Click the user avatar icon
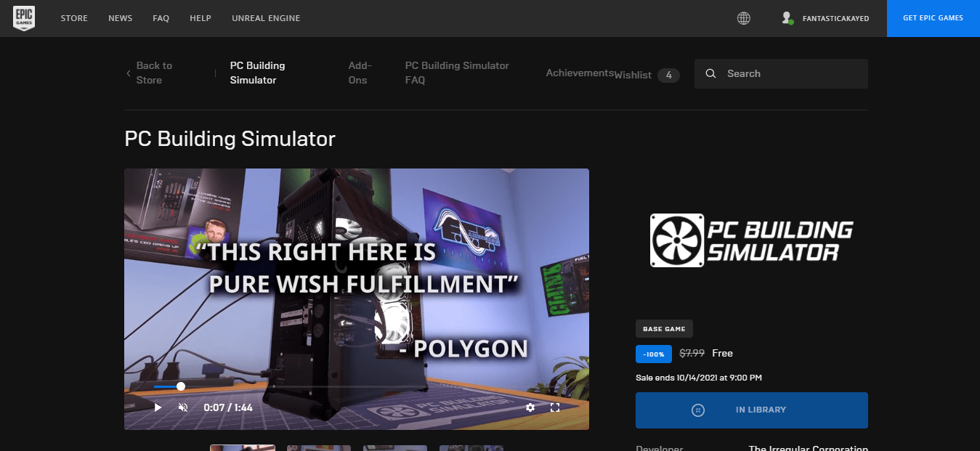The height and width of the screenshot is (451, 980). point(787,18)
